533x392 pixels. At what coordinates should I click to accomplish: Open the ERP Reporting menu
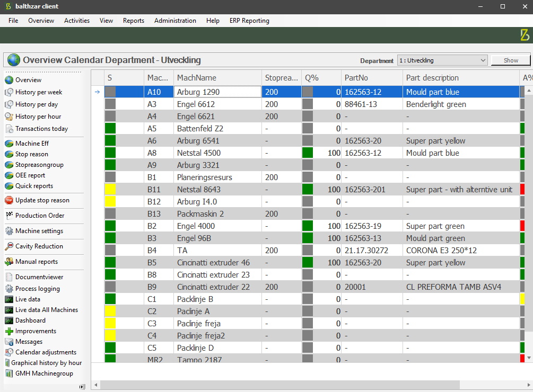pos(249,21)
